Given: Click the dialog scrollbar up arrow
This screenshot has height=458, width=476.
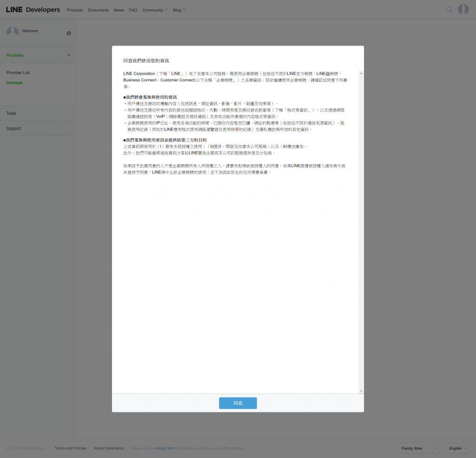Looking at the screenshot, I should [361, 73].
